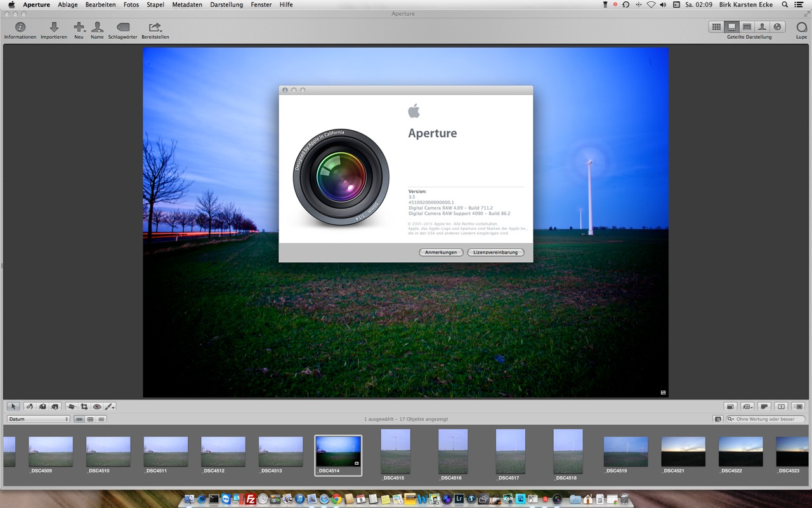Click the Name faces icon

point(97,27)
